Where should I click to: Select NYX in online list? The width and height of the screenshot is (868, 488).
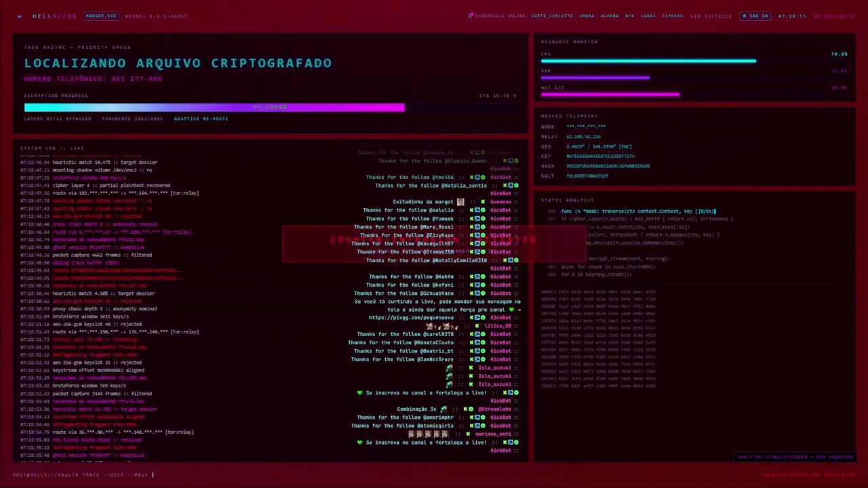pos(630,16)
